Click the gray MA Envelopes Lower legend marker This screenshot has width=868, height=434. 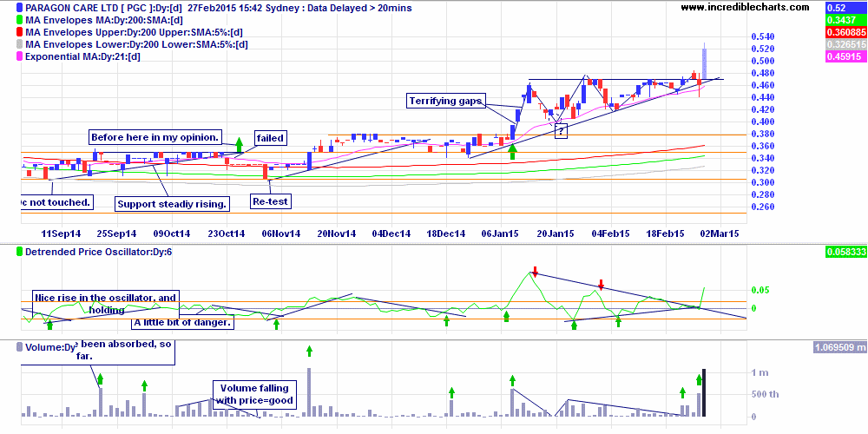[x=20, y=45]
